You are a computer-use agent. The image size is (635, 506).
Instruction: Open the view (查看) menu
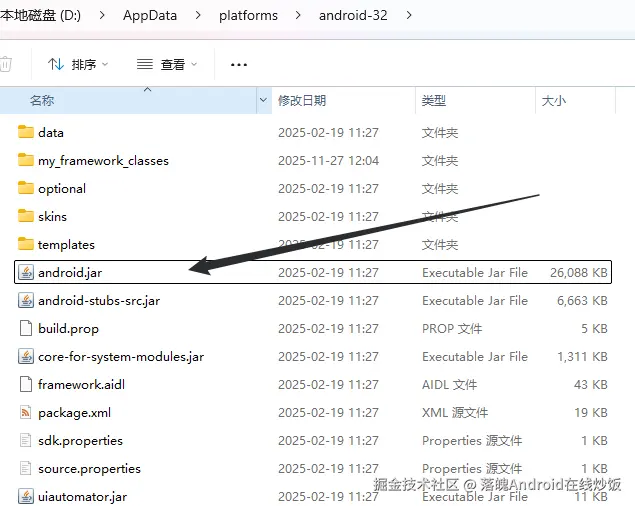166,64
